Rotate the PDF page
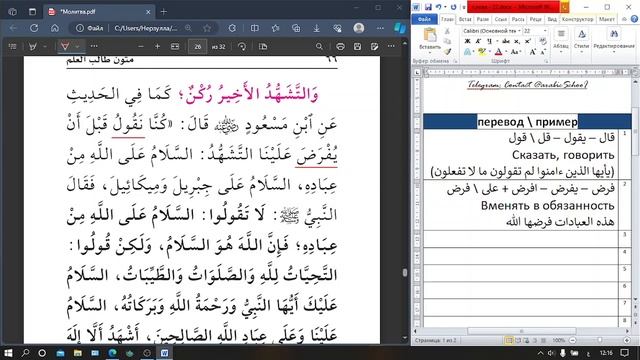Screen dimensions: 640x360 pos(242,47)
